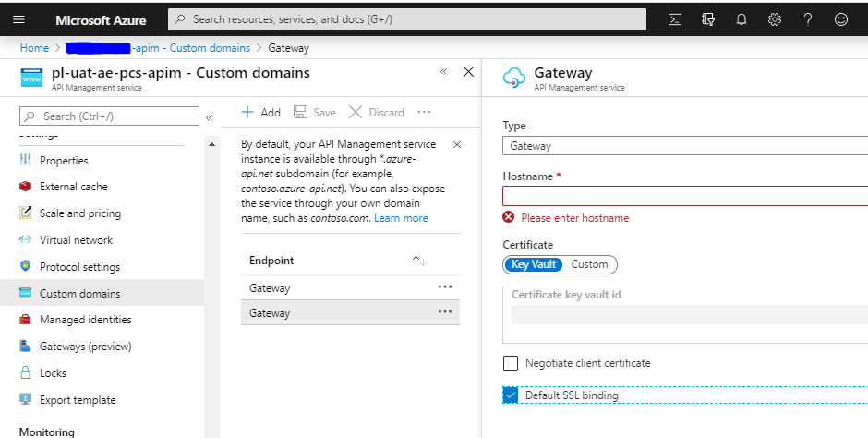This screenshot has height=438, width=868.
Task: Open the Type dropdown showing Gateway
Action: [x=685, y=146]
